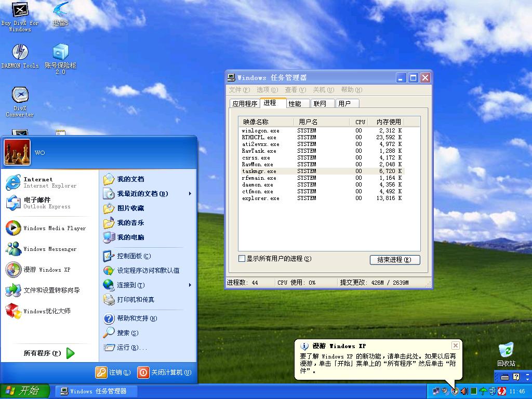This screenshot has height=399, width=532.
Task: Open 搜索 from Start menu
Action: coord(121,333)
